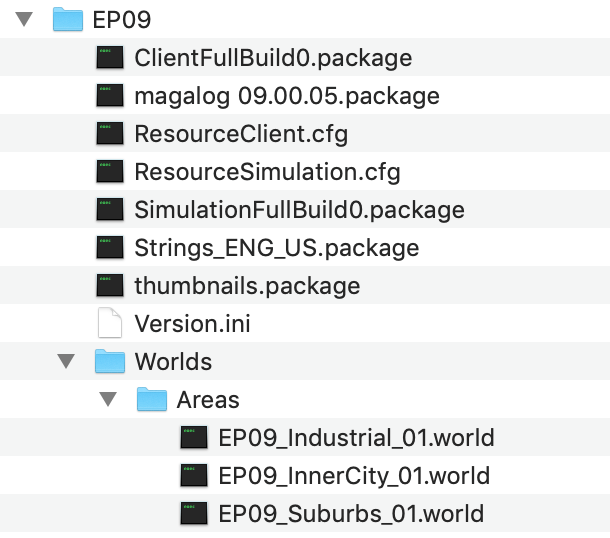
Task: Select the Version.ini file name
Action: (x=192, y=324)
